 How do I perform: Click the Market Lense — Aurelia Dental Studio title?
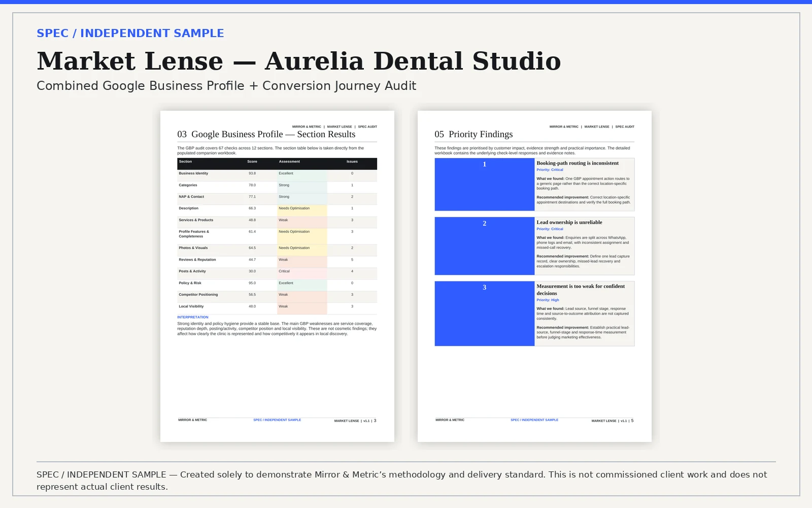299,61
